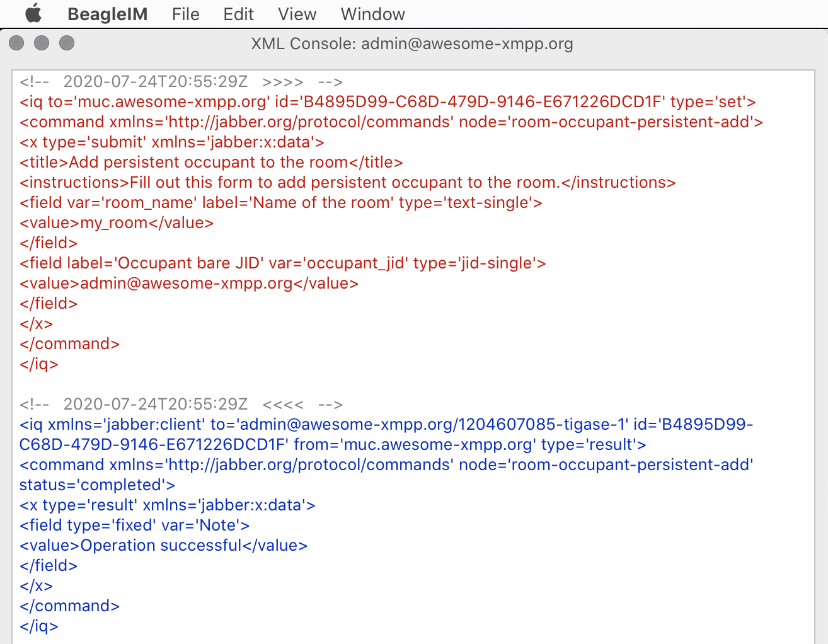The image size is (828, 644).
Task: Click the status='completed' line
Action: point(98,485)
